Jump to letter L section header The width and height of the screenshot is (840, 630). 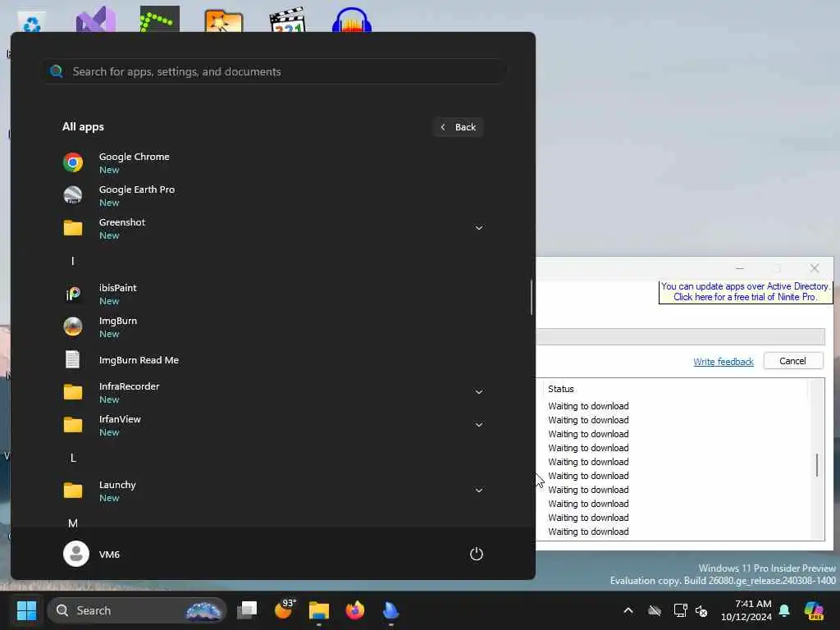[x=73, y=458]
